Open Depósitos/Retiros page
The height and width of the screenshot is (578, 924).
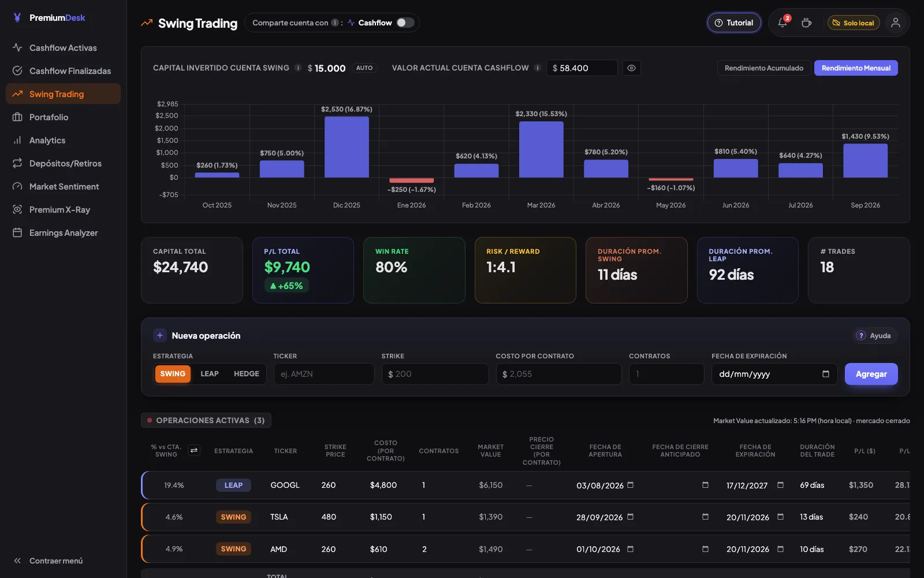pos(63,163)
